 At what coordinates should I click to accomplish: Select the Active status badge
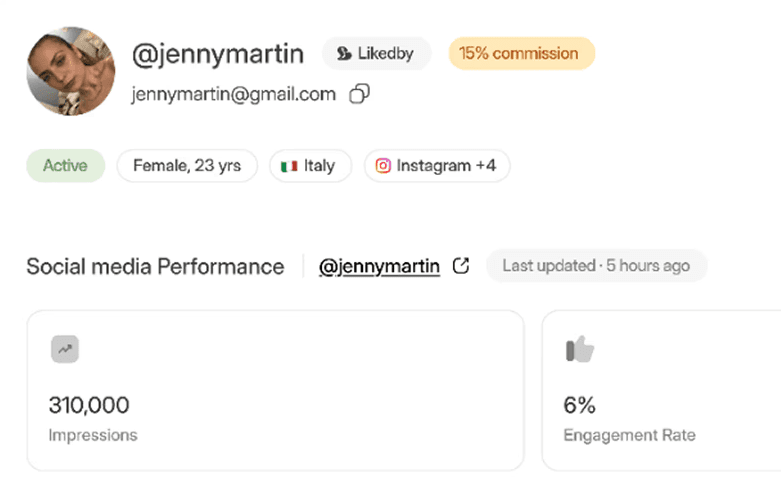pos(65,166)
